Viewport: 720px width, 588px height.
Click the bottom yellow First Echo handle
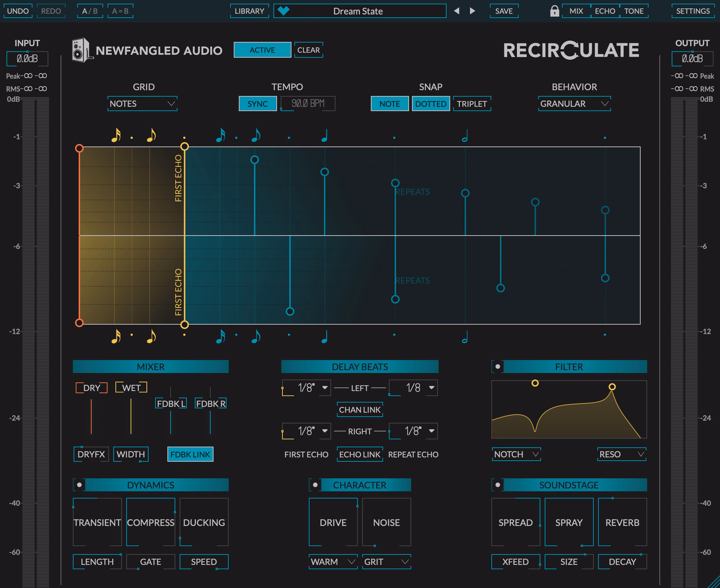click(x=184, y=324)
